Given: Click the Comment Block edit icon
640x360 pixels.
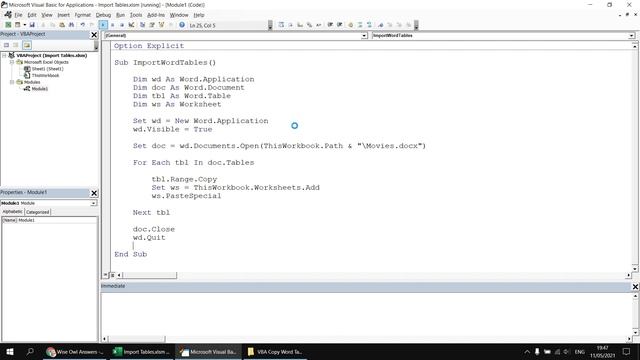Looking at the screenshot, I should [x=360, y=25].
